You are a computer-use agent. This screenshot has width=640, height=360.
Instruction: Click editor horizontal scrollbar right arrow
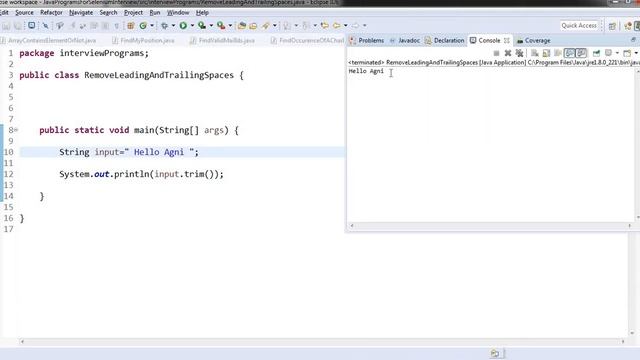pos(623,341)
